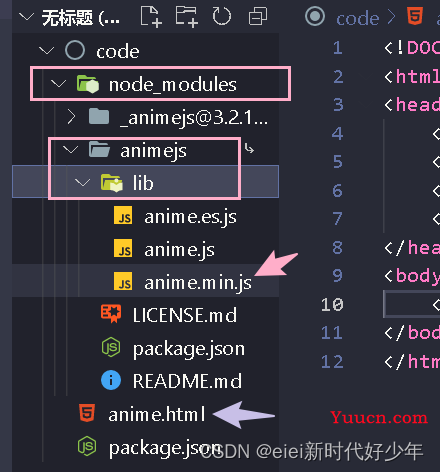Screen dimensions: 440x472
Task: Click the closing html tag on line 12
Action: click(x=424, y=361)
